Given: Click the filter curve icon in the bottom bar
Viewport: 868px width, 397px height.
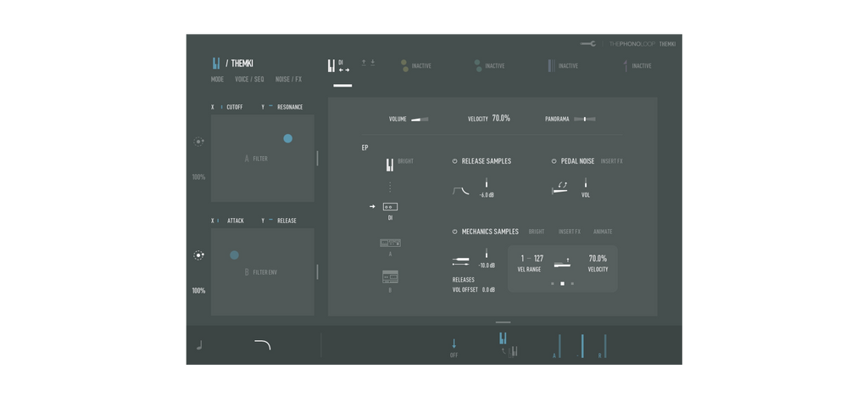Looking at the screenshot, I should tap(263, 345).
